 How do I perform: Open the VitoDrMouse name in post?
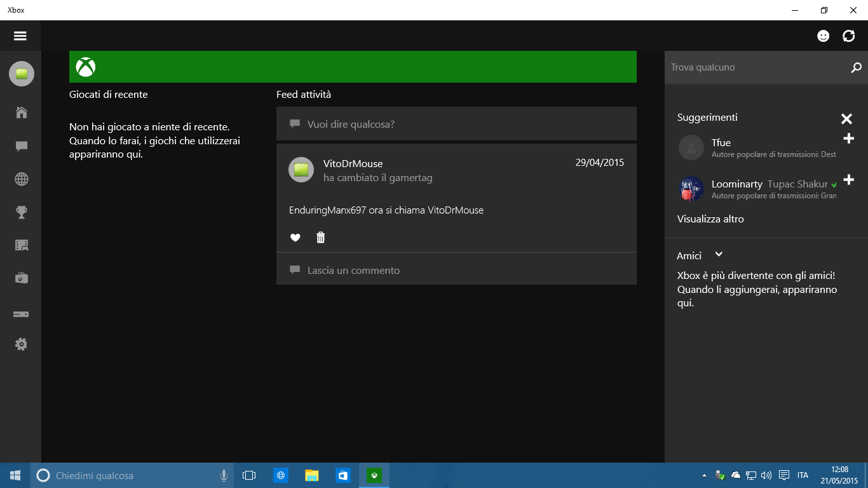(353, 164)
